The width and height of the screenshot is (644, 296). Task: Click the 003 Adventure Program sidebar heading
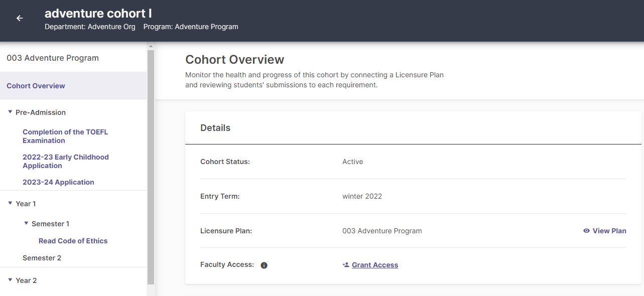coord(53,58)
